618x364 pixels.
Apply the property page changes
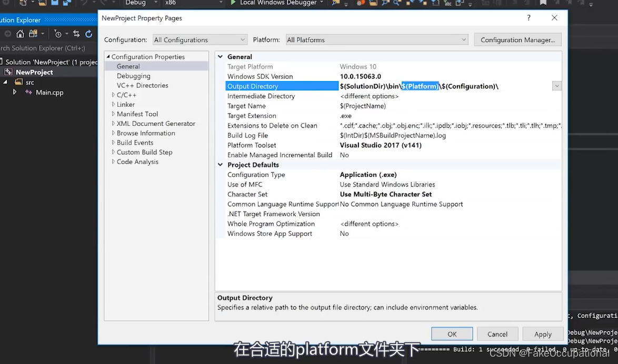tap(543, 334)
